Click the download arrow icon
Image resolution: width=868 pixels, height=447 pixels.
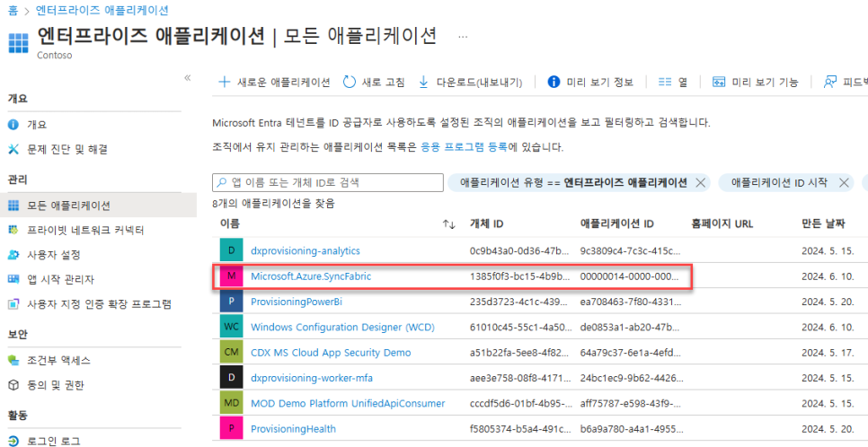click(423, 83)
